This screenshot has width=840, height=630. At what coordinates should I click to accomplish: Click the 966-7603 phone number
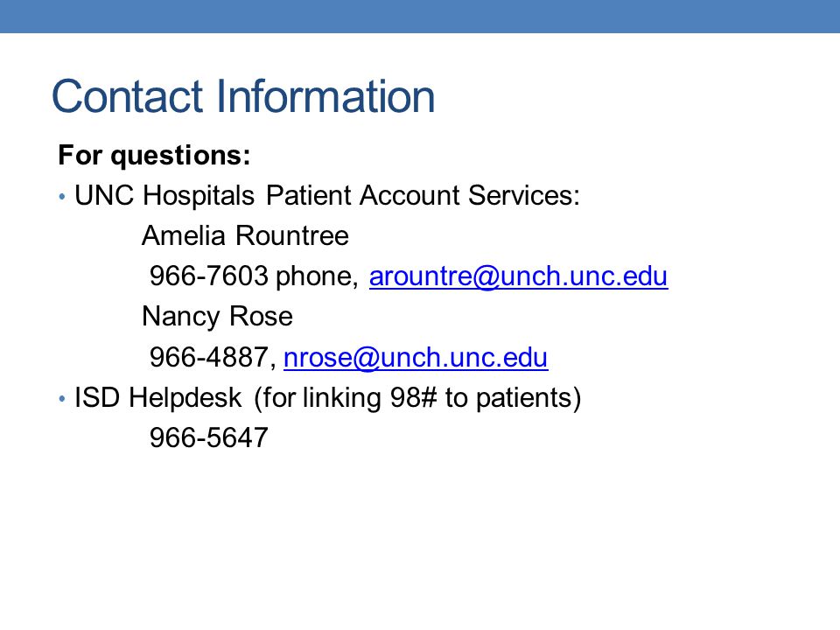(209, 276)
